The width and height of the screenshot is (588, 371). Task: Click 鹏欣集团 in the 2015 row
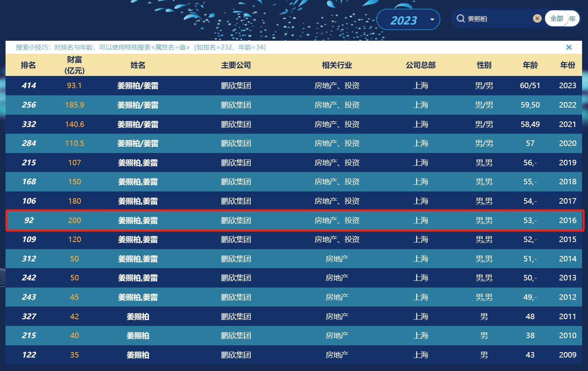tap(236, 239)
